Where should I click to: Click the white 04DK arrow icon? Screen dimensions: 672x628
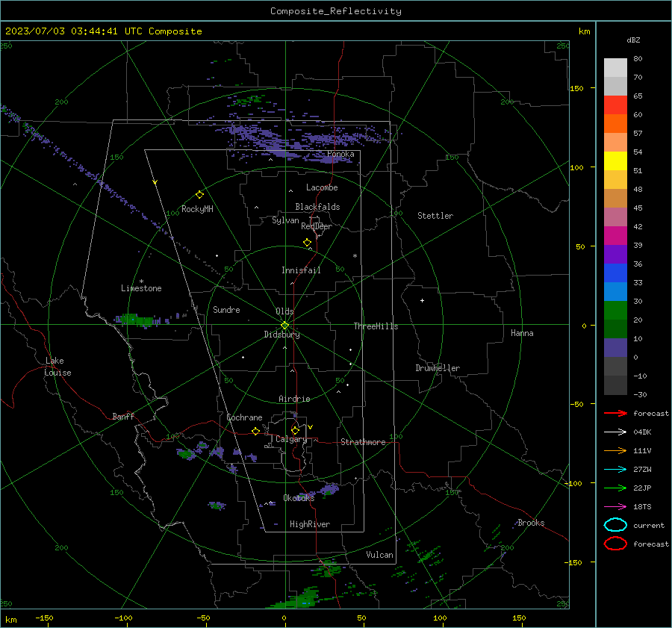615,432
